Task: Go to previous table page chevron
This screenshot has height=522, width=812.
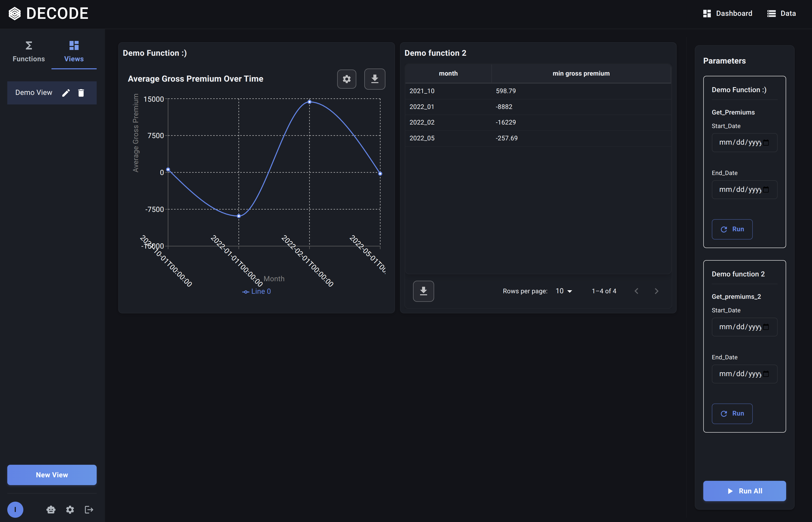Action: click(636, 291)
